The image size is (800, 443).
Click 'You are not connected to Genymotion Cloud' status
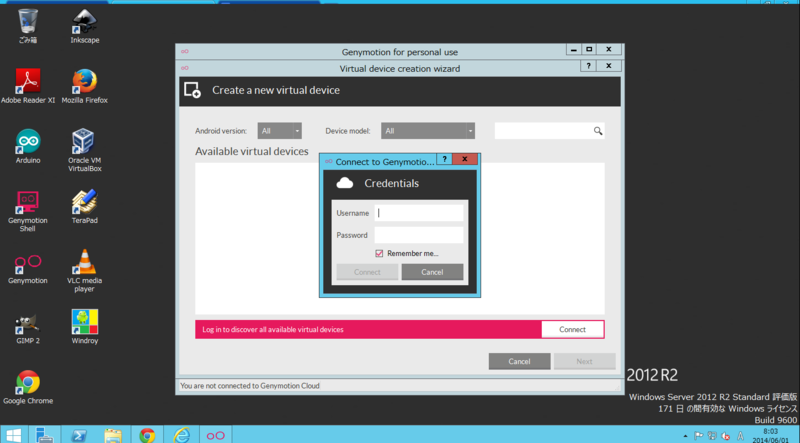[249, 386]
